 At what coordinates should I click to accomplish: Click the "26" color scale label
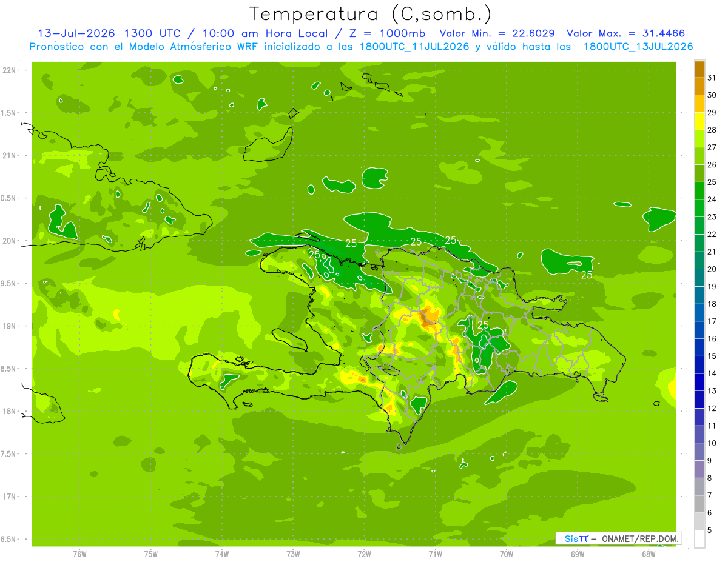pyautogui.click(x=712, y=165)
